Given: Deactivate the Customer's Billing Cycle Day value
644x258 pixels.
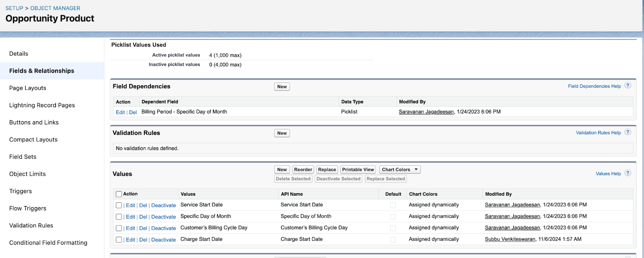Looking at the screenshot, I should tap(163, 228).
